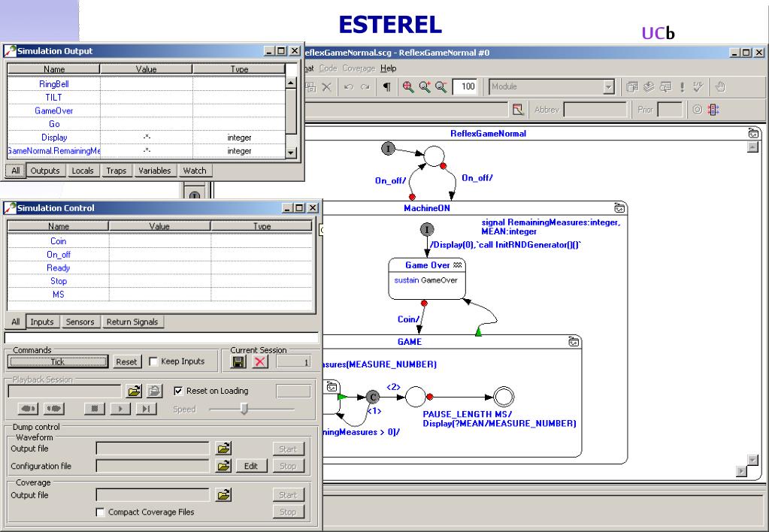769x532 pixels.
Task: Click the zoom percentage field showing 100
Action: (x=465, y=86)
